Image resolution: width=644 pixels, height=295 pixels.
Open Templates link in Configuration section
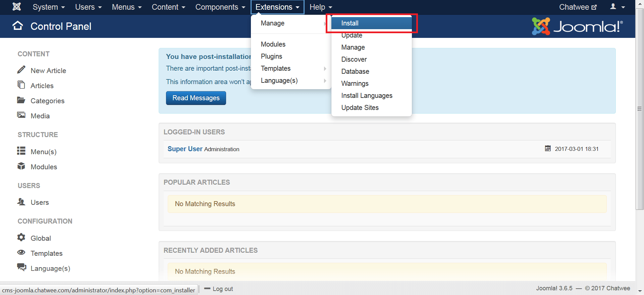tap(46, 253)
